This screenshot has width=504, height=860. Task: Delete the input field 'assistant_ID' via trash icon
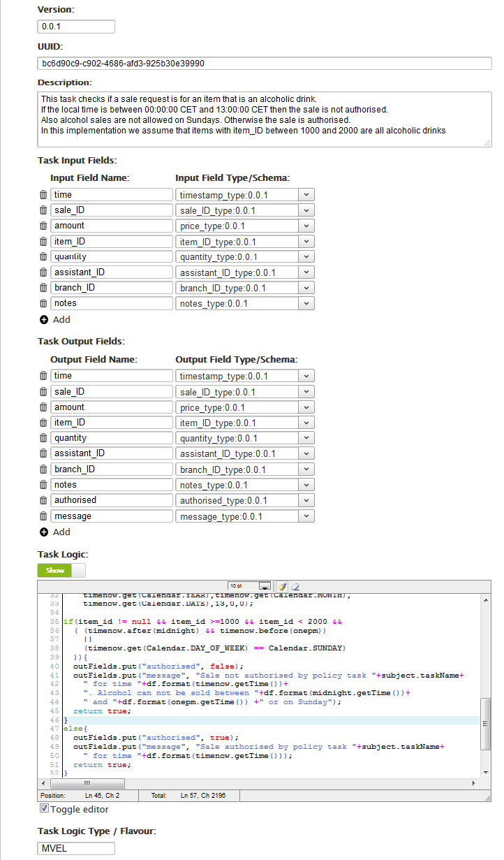pos(43,272)
